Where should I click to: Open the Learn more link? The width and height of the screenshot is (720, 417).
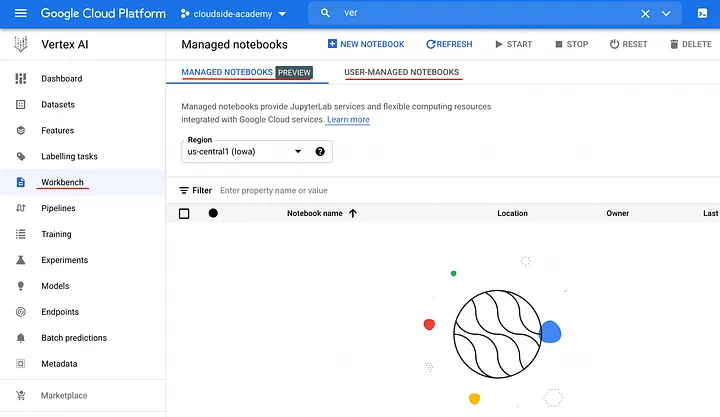pyautogui.click(x=348, y=119)
